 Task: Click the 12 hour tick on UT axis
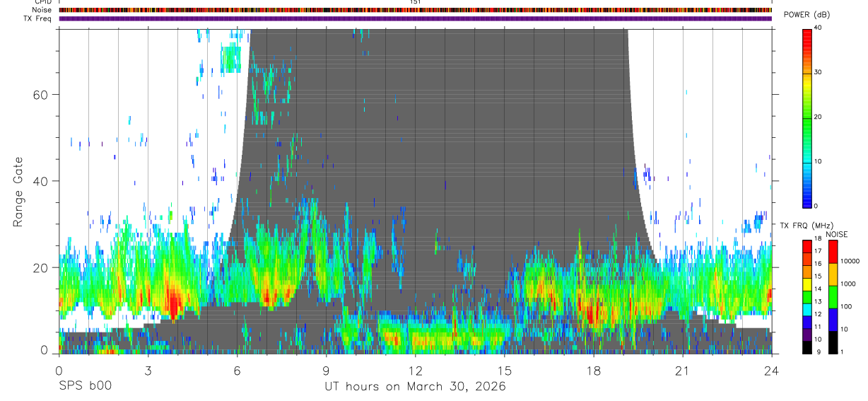point(415,370)
